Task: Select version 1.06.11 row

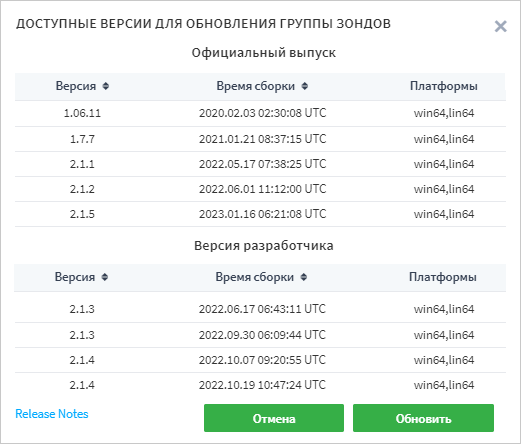Action: tap(260, 113)
